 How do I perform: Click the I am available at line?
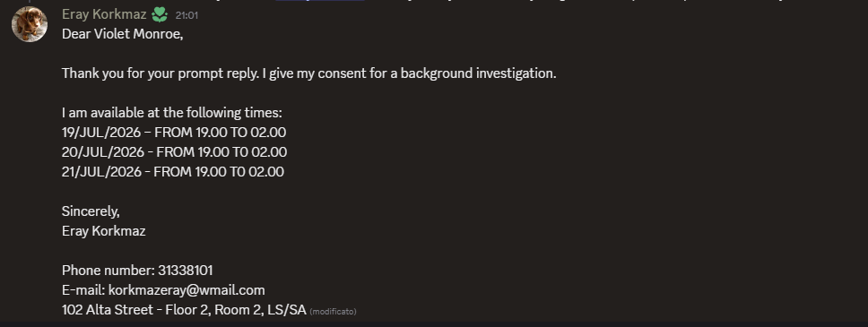(x=172, y=113)
